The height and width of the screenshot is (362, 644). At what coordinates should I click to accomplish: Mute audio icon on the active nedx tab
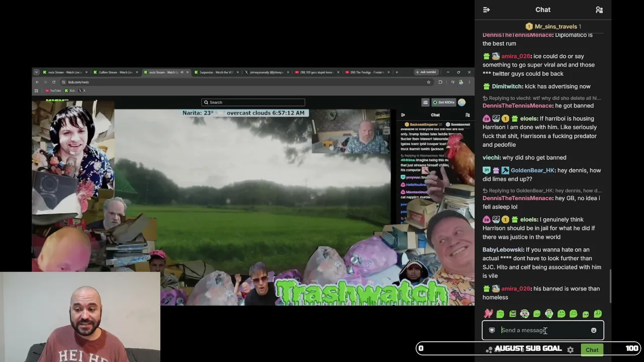tap(182, 72)
